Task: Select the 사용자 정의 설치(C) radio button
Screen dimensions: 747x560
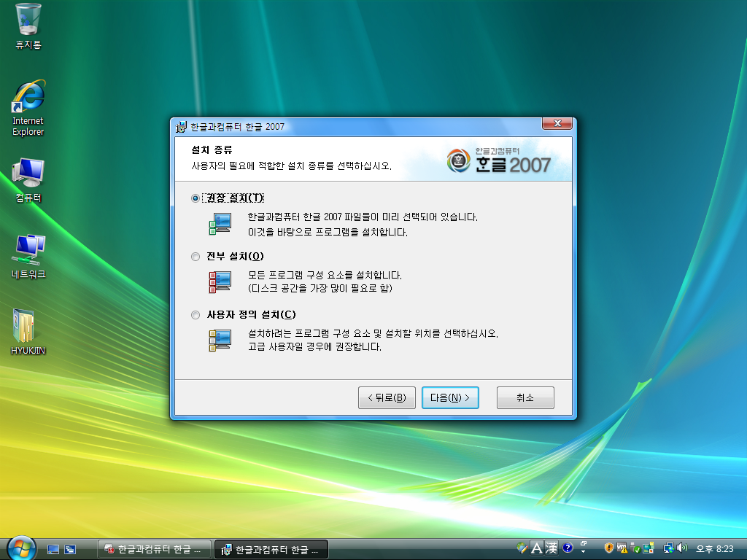Action: pos(196,315)
